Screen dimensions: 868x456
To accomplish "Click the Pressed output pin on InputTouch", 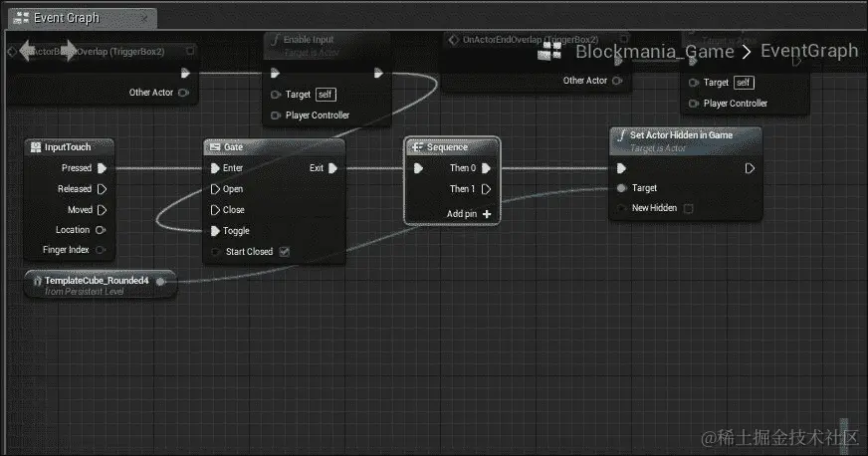I will 102,167.
